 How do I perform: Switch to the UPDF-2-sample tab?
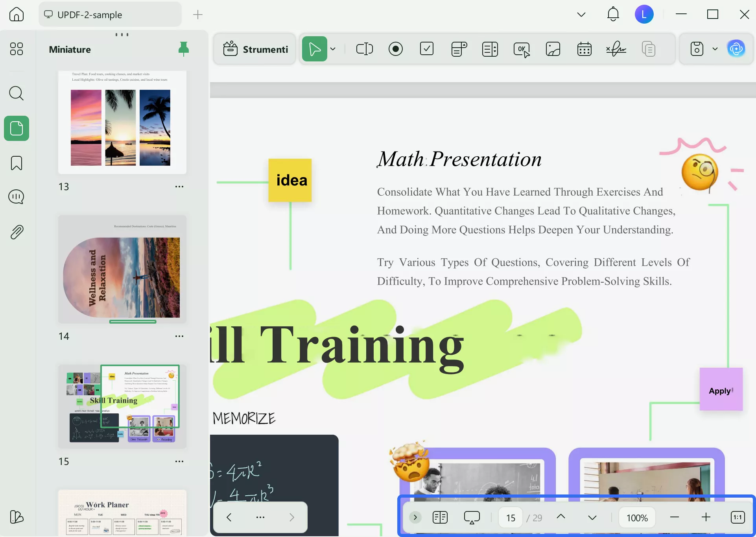point(110,15)
